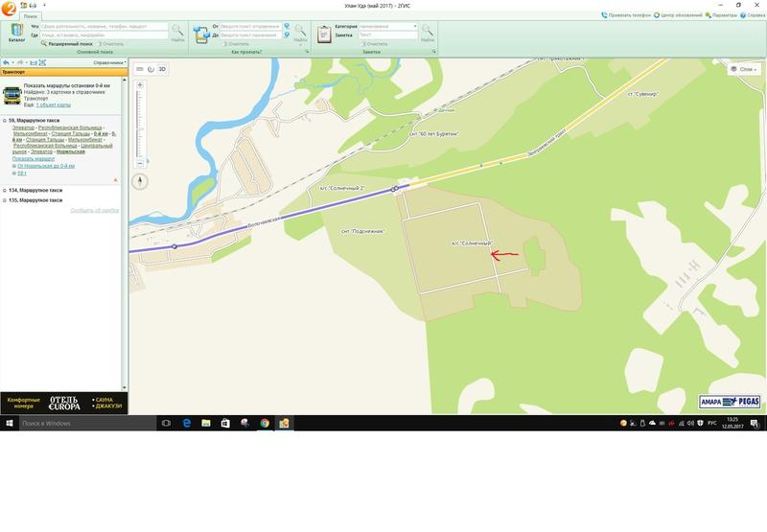767x532 pixels.
Task: Open Параметры menu item
Action: (x=721, y=15)
